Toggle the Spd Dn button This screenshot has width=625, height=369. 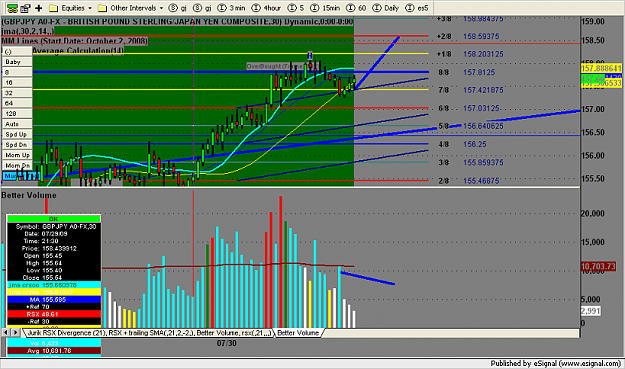click(x=17, y=145)
